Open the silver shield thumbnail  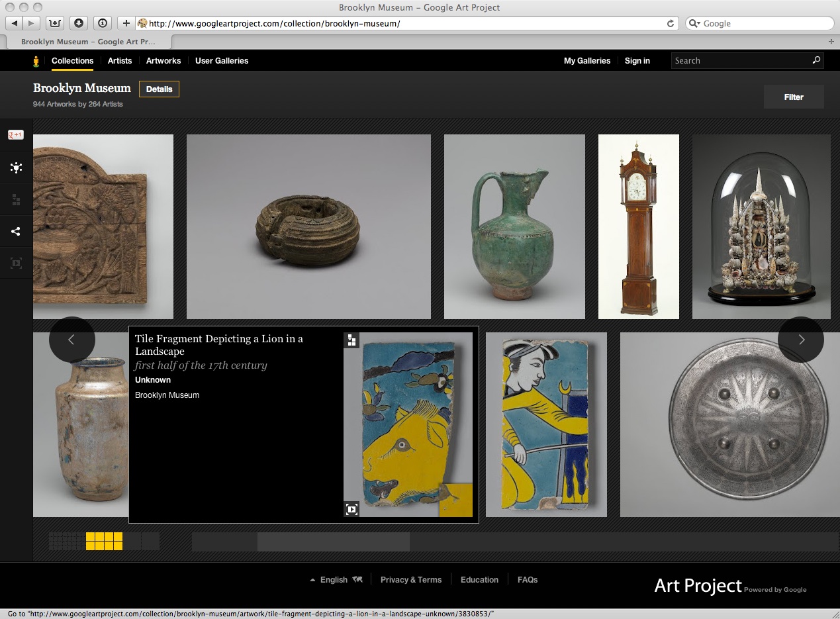pyautogui.click(x=730, y=424)
